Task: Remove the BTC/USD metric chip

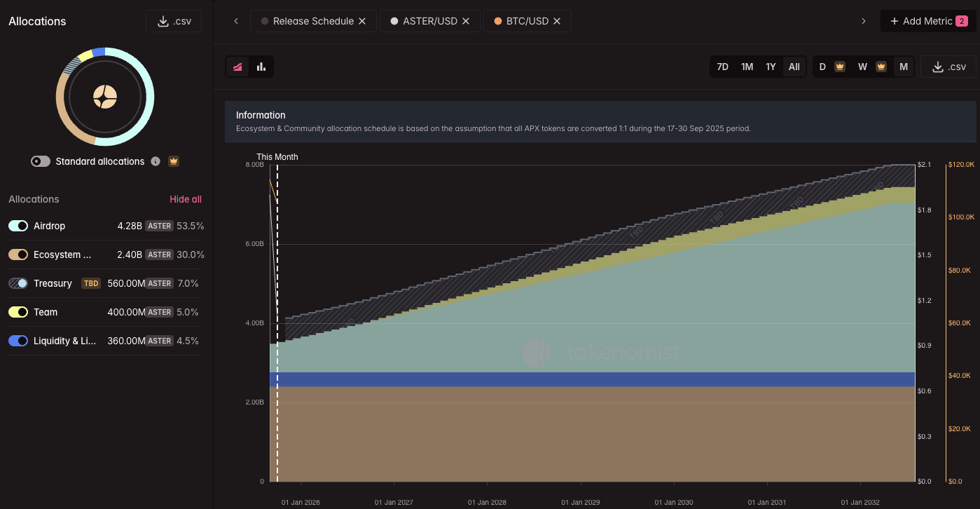Action: pyautogui.click(x=557, y=21)
